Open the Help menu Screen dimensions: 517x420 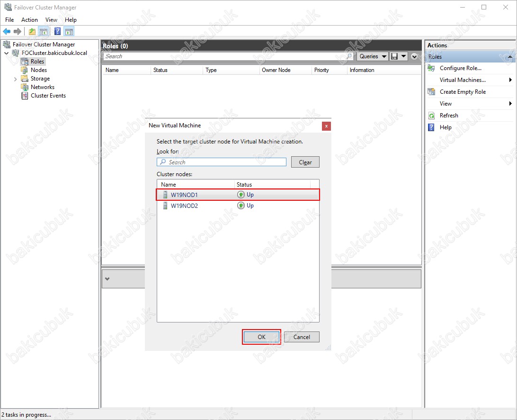coord(71,20)
